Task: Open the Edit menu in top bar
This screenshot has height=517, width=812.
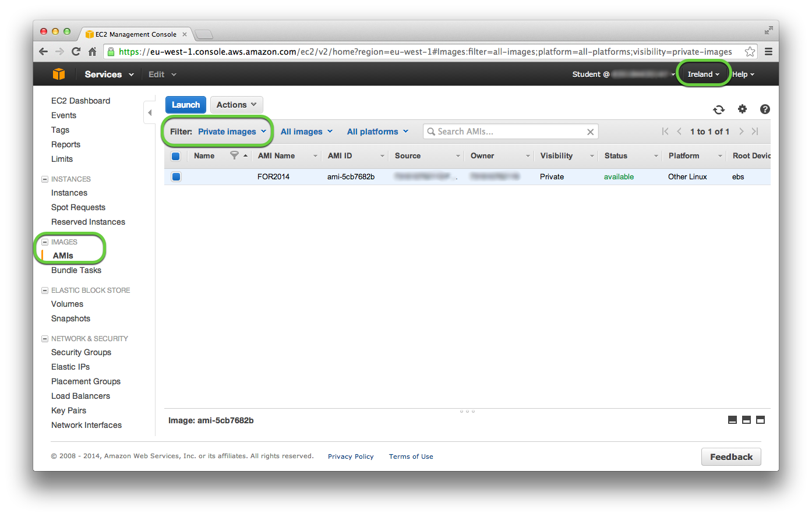Action: (162, 74)
